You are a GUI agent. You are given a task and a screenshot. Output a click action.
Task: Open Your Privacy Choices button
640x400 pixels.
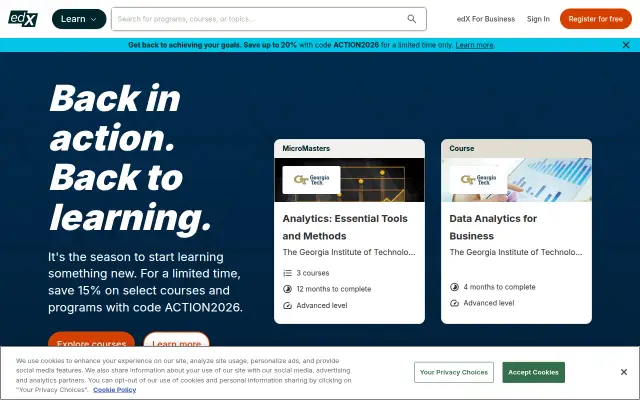click(454, 372)
